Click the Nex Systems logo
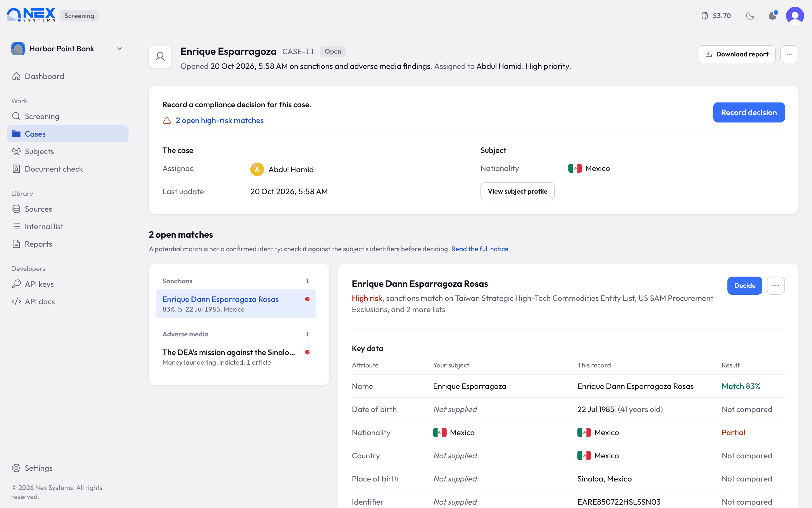 pos(31,15)
